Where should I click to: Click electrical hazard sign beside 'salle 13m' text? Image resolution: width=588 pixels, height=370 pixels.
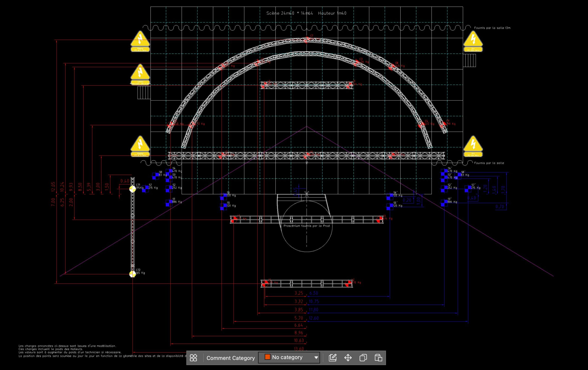[x=473, y=39]
